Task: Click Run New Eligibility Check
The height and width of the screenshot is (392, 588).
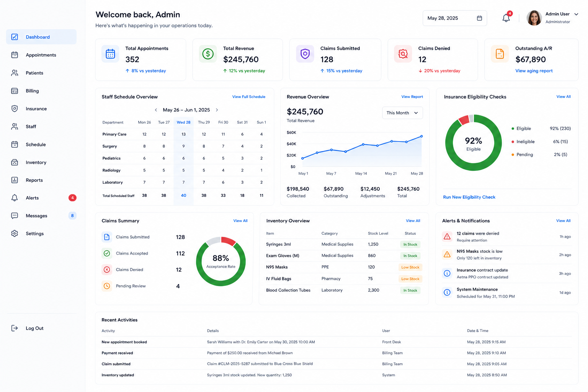Action: coord(469,197)
